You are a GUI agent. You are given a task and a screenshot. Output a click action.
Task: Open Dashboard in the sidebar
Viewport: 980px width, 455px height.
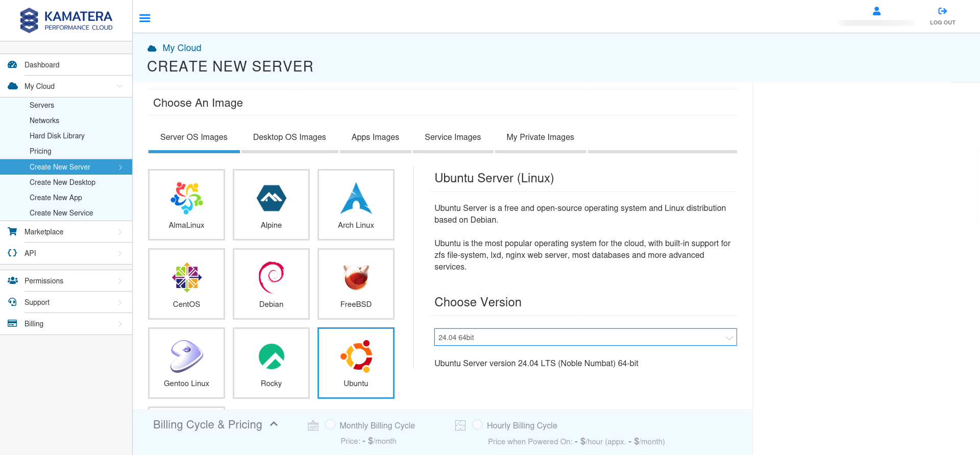66,65
